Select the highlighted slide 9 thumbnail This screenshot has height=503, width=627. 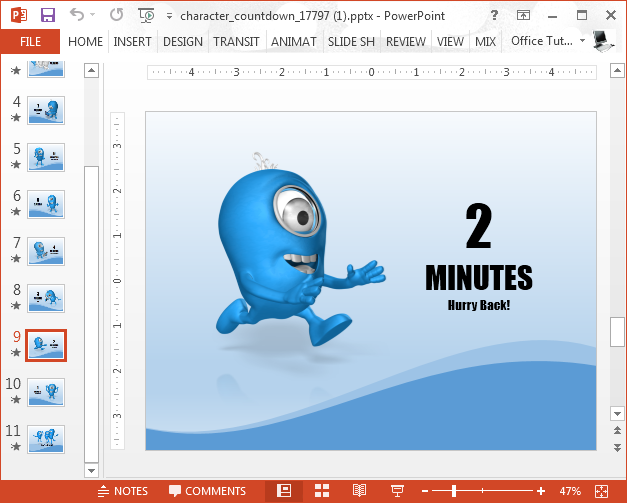[46, 345]
